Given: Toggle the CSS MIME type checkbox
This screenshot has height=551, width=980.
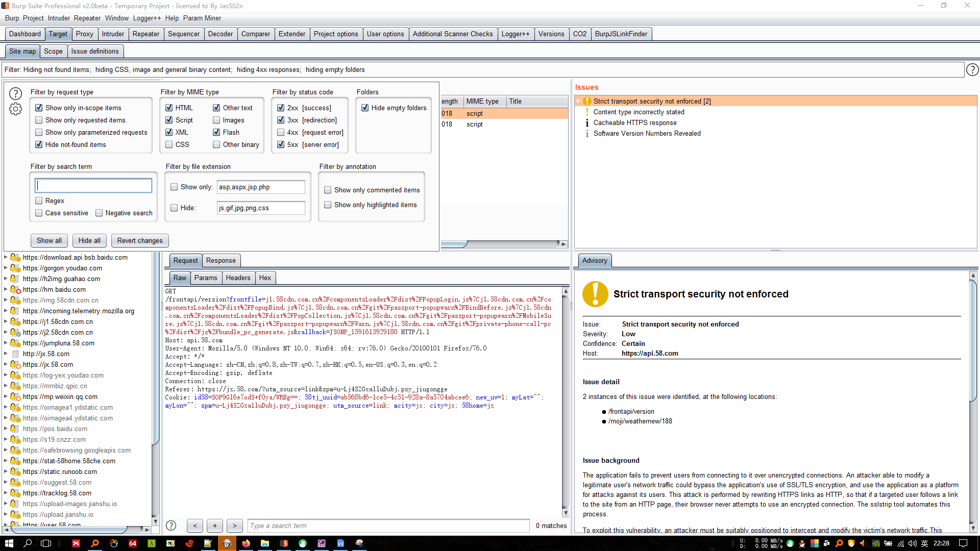Looking at the screenshot, I should (169, 145).
